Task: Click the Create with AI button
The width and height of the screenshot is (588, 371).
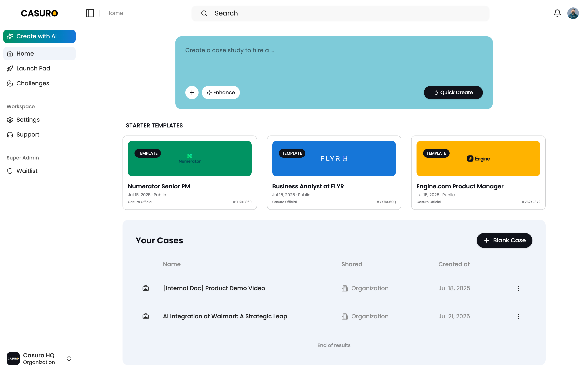Action: (x=39, y=36)
